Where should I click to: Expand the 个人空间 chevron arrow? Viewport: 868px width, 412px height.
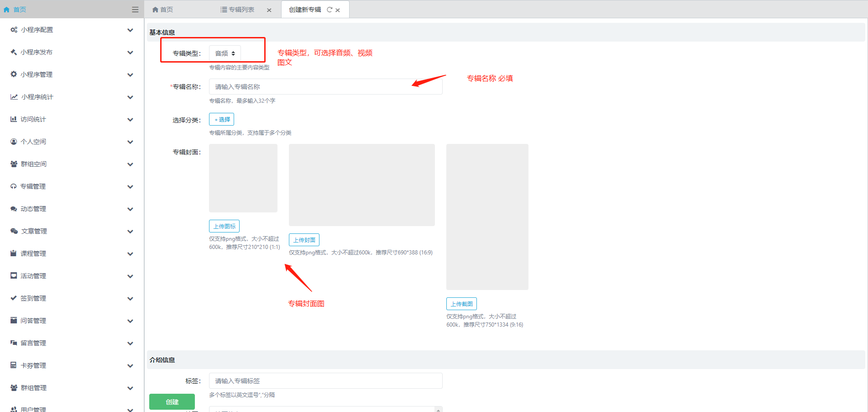click(x=130, y=142)
